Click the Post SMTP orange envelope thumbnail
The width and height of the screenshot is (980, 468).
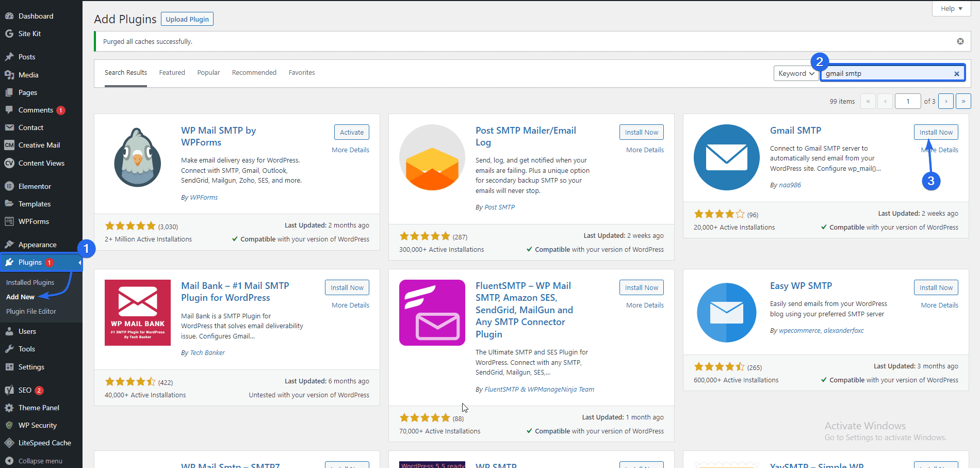[x=432, y=157]
